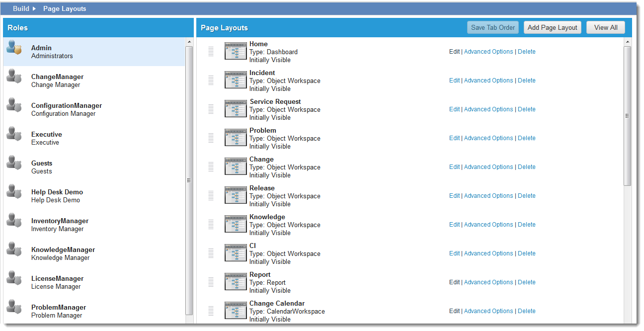
Task: Edit the CI page layout
Action: pyautogui.click(x=454, y=253)
